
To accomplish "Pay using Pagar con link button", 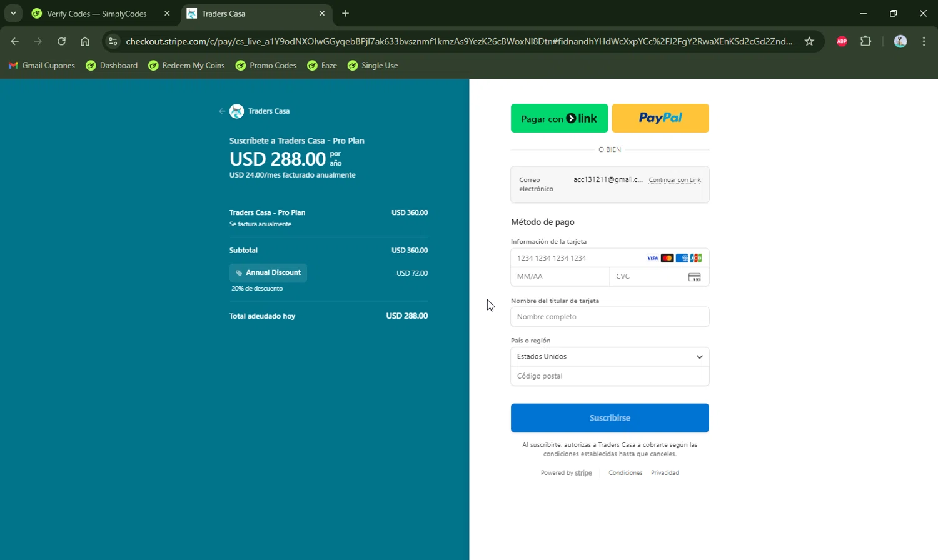I will pos(559,118).
